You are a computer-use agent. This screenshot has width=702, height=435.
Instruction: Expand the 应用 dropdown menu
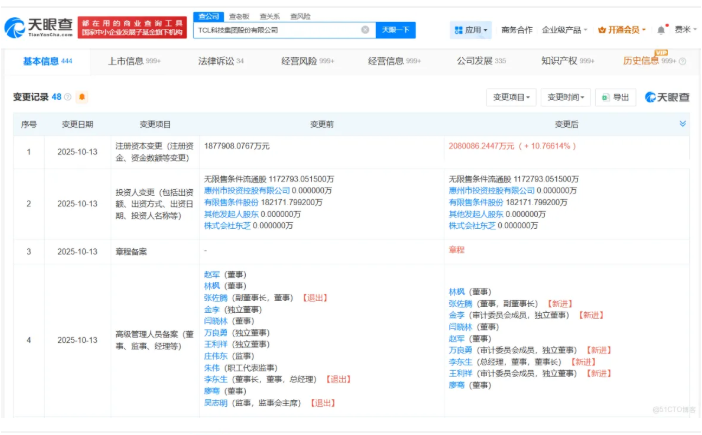[471, 30]
